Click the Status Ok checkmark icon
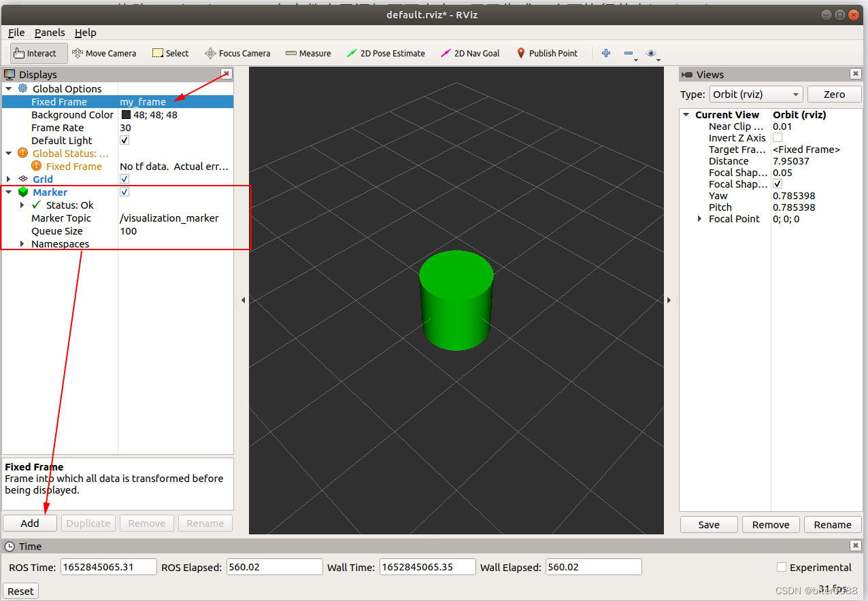 [37, 205]
